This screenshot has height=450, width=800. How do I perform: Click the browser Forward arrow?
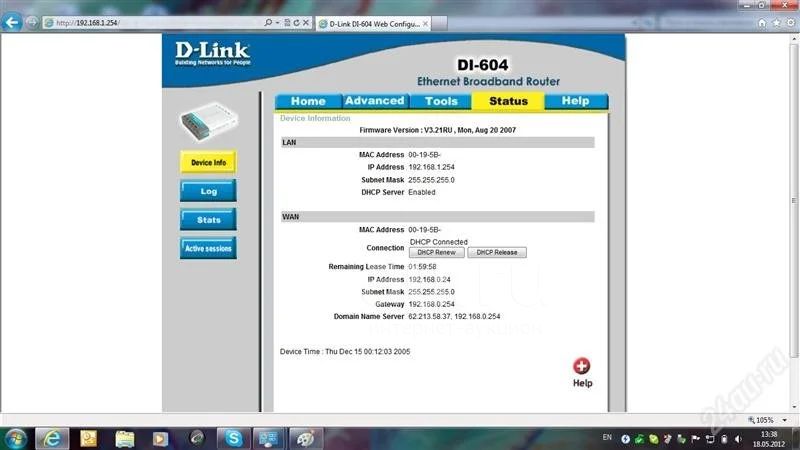[32, 22]
